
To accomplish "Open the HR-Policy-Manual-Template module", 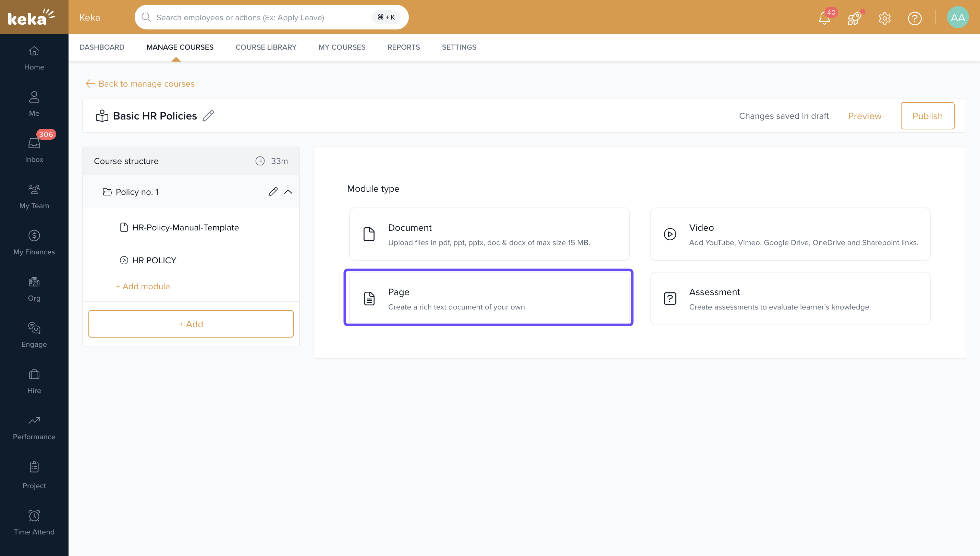I will click(x=185, y=228).
